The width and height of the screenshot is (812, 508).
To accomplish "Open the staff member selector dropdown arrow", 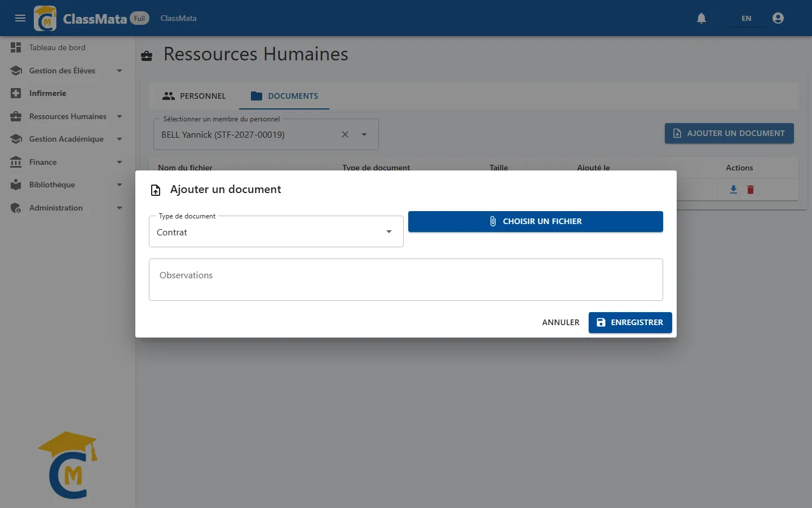I will pos(364,134).
